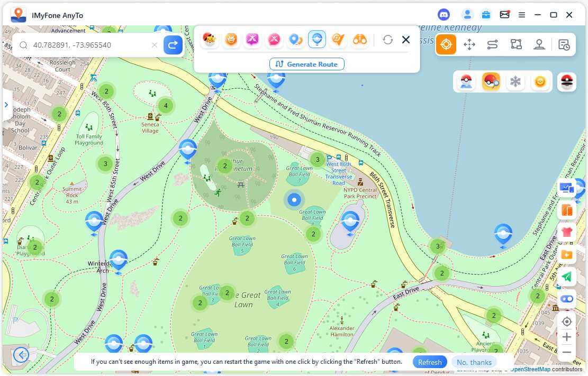This screenshot has height=376, width=588.
Task: Select the orange binoculars search icon
Action: click(x=360, y=39)
